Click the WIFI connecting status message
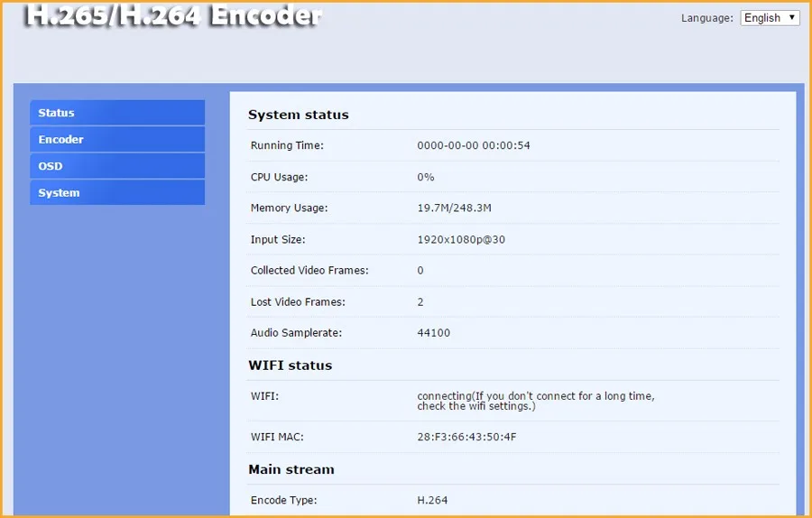This screenshot has height=518, width=812. click(536, 401)
